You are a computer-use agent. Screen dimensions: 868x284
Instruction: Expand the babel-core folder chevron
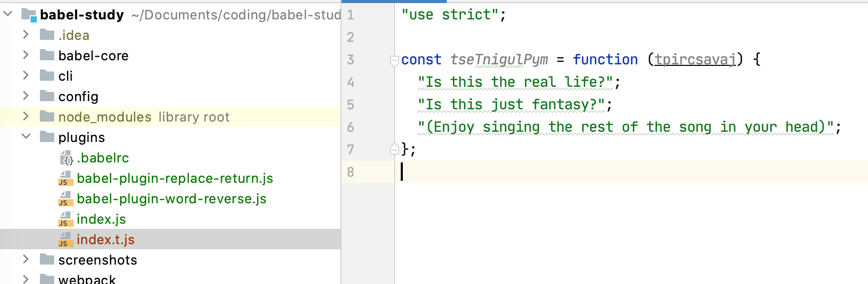pos(26,55)
